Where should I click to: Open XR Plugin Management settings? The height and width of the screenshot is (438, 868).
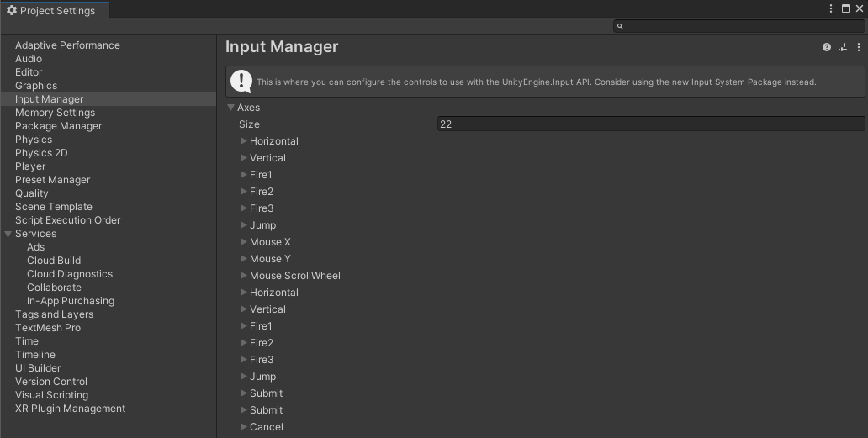tap(70, 409)
